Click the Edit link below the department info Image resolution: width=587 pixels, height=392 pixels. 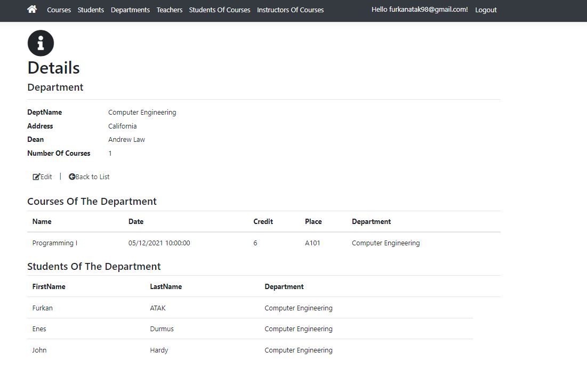click(45, 177)
